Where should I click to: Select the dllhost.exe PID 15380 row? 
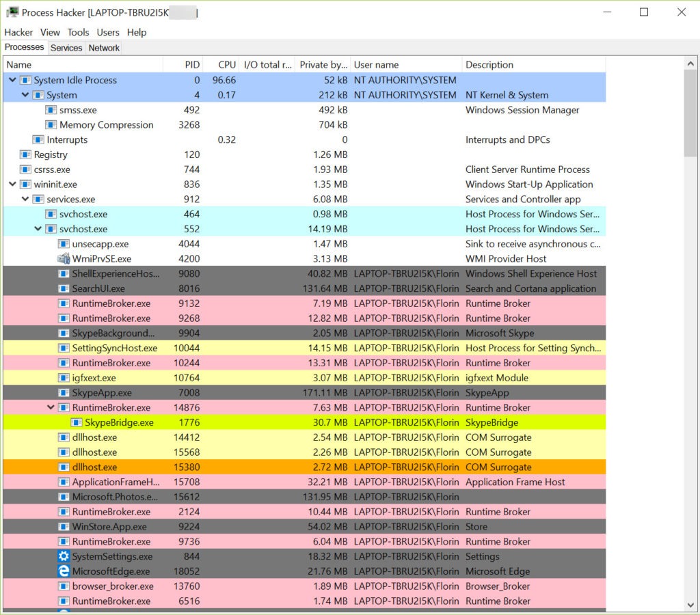point(304,467)
